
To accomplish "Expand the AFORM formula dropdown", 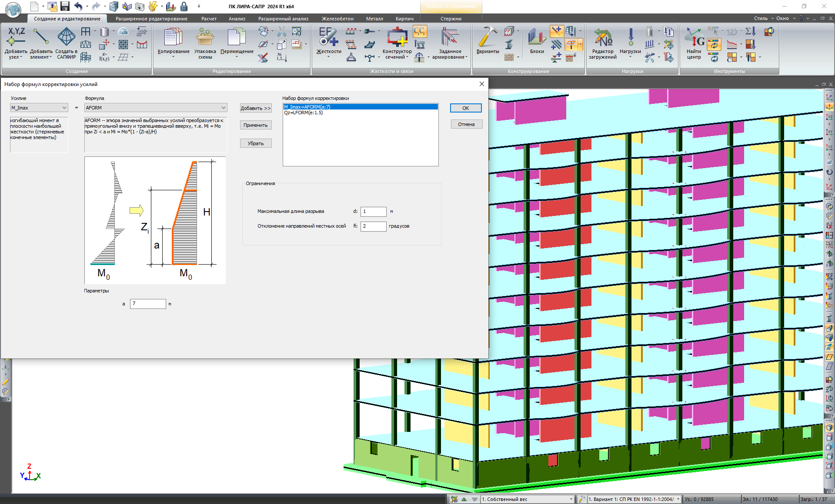I will pos(223,108).
